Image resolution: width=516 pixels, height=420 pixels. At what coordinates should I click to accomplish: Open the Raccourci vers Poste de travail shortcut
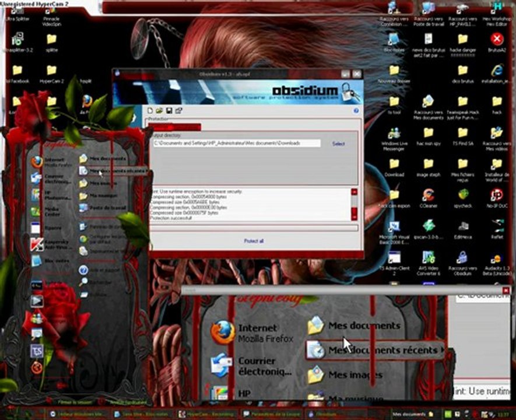[428, 15]
